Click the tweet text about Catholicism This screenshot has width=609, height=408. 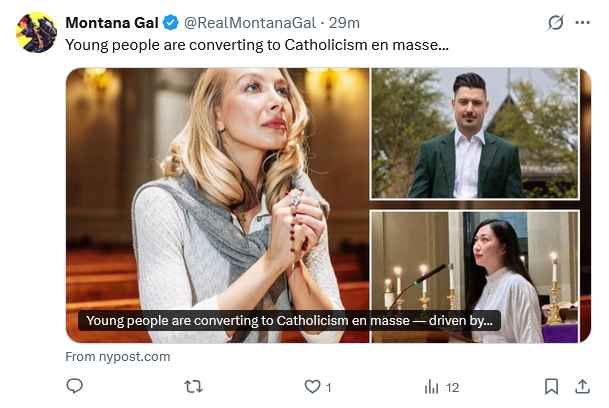pyautogui.click(x=257, y=45)
